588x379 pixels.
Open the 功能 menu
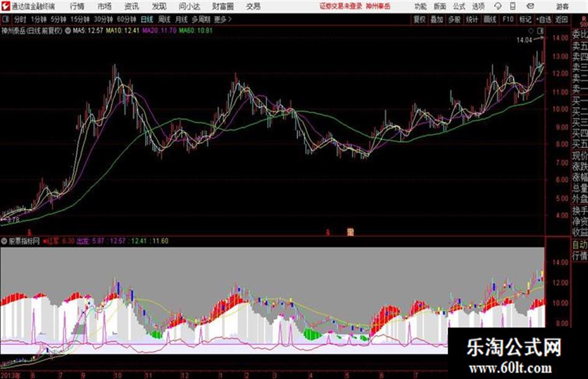(x=421, y=6)
